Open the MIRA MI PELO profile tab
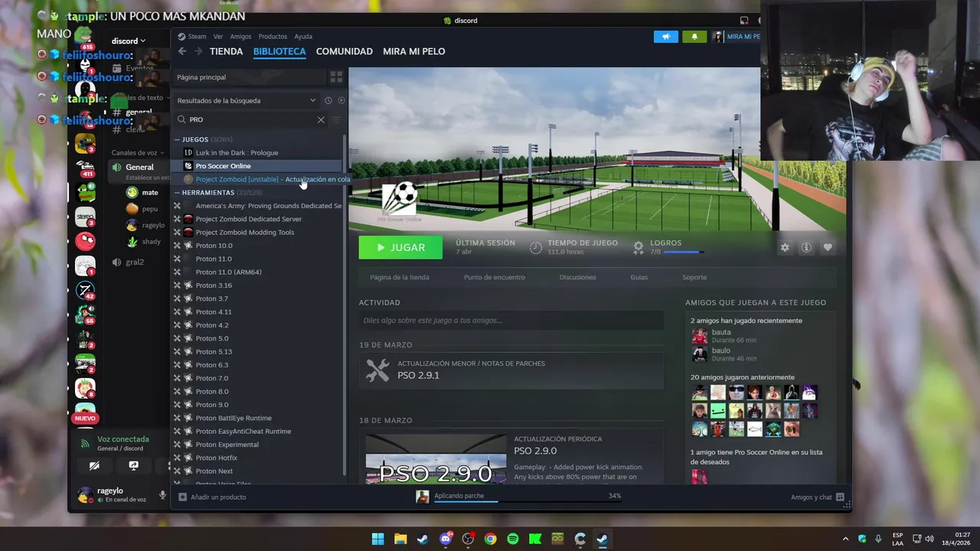The width and height of the screenshot is (980, 551). 413,51
